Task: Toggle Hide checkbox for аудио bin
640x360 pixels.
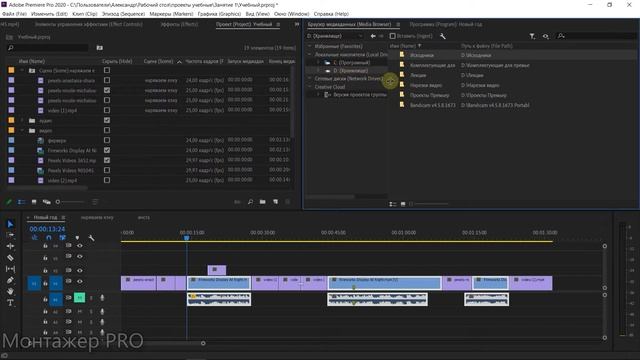Action: (107, 120)
